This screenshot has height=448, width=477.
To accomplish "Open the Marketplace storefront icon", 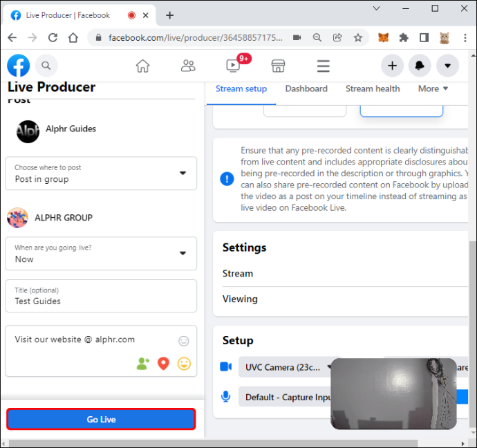I will (278, 66).
